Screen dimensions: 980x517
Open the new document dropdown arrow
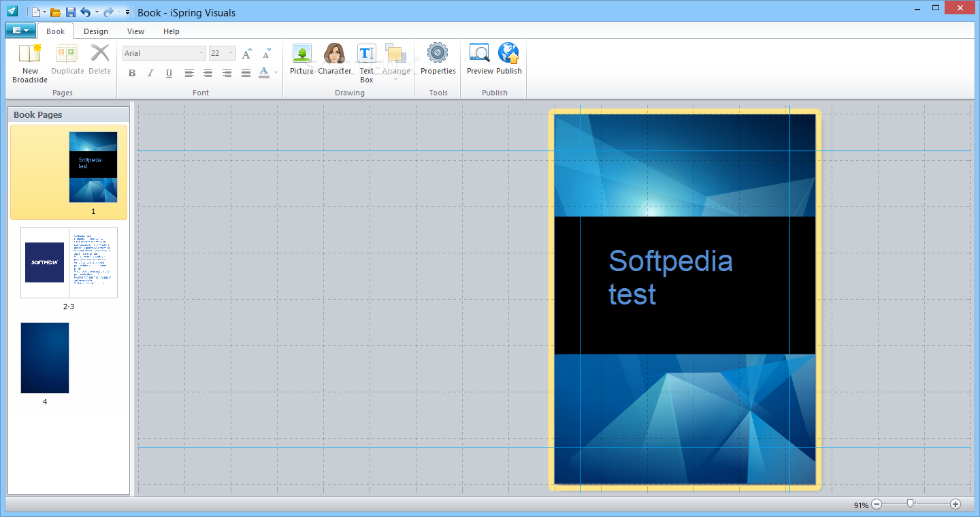tap(45, 12)
